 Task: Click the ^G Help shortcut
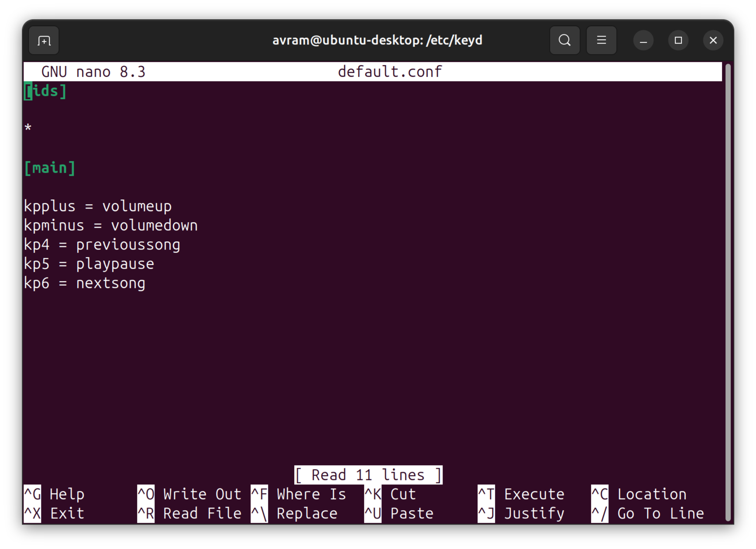(54, 494)
